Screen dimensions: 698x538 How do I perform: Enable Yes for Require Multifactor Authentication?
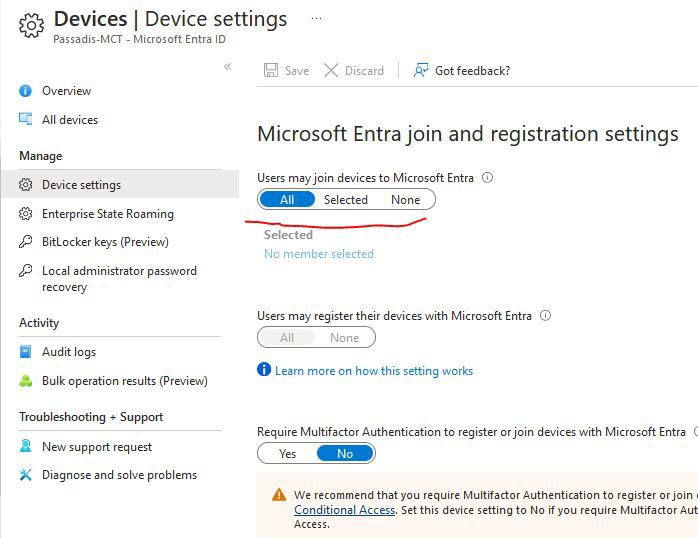pos(287,453)
